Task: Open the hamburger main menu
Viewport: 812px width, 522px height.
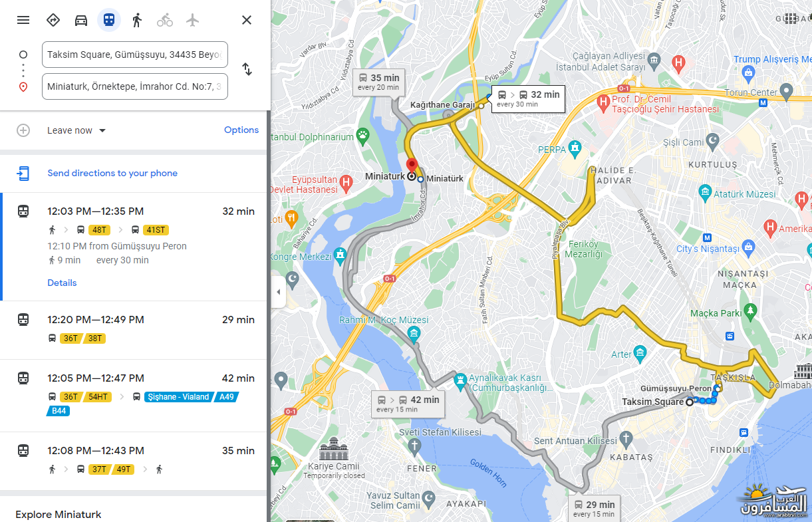Action: [x=23, y=20]
